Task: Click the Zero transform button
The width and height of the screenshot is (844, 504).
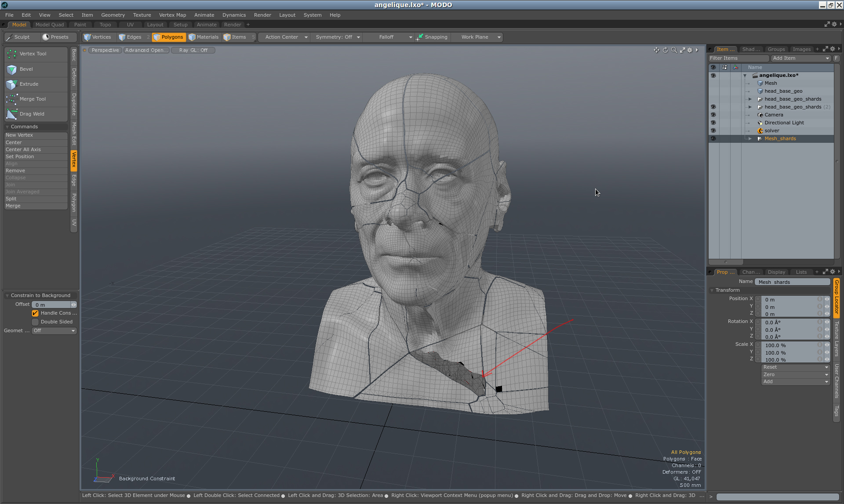Action: coord(795,375)
